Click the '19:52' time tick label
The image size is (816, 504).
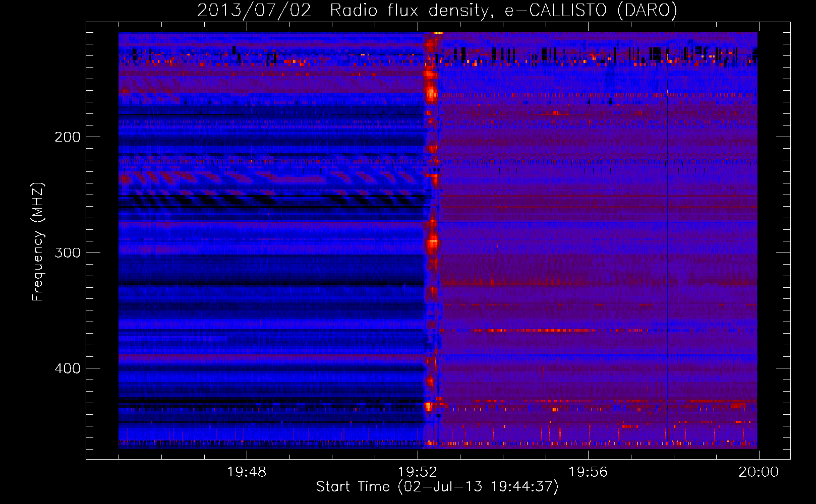(x=418, y=472)
